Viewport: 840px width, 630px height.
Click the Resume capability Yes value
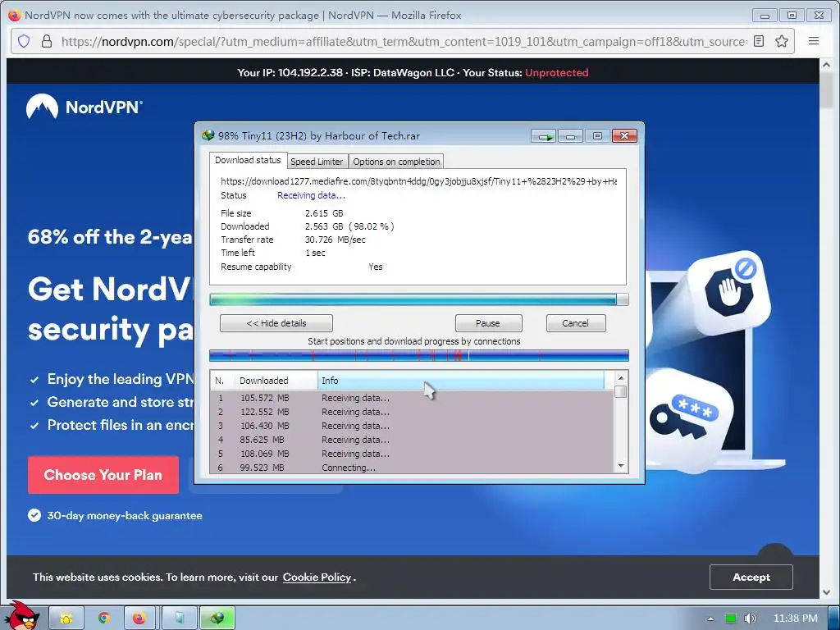(376, 267)
